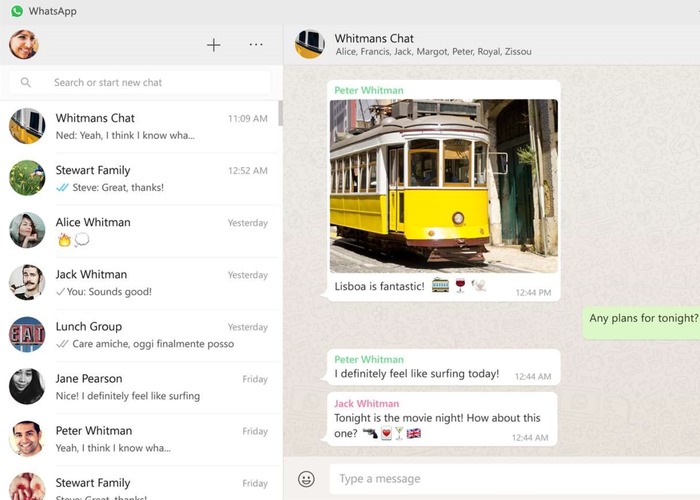Click blue double-check ticks on Stewart Family
700x500 pixels.
(x=62, y=188)
